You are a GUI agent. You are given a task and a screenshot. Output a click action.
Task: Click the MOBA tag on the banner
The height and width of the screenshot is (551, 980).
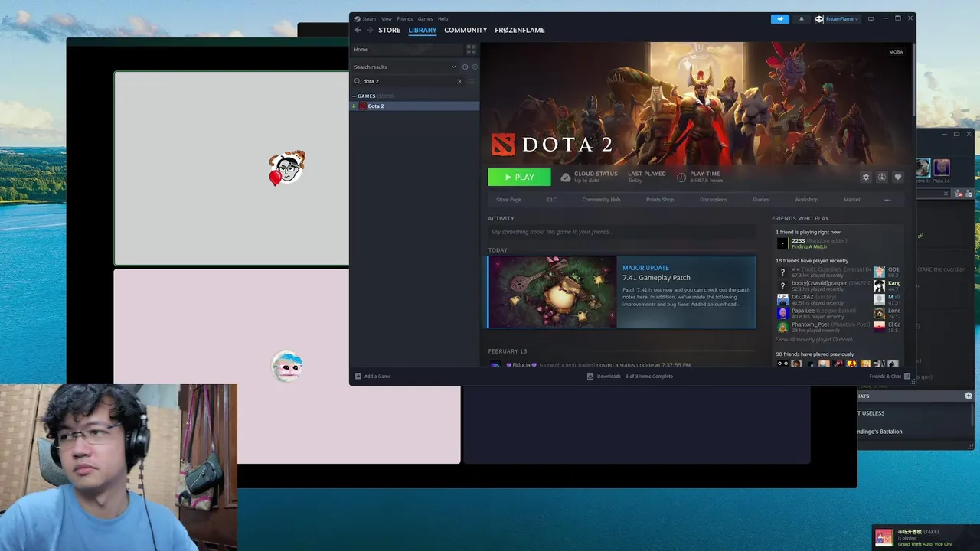click(896, 52)
